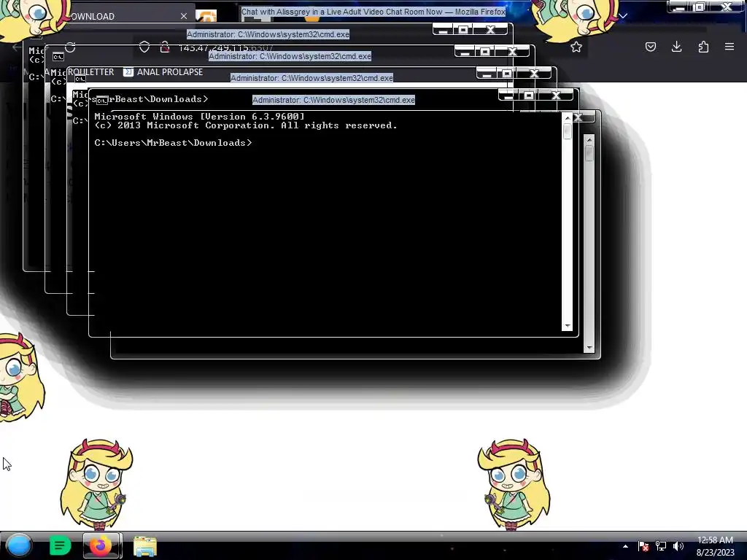Image resolution: width=747 pixels, height=560 pixels.
Task: Open the Firefox Downloads panel
Action: pos(676,47)
